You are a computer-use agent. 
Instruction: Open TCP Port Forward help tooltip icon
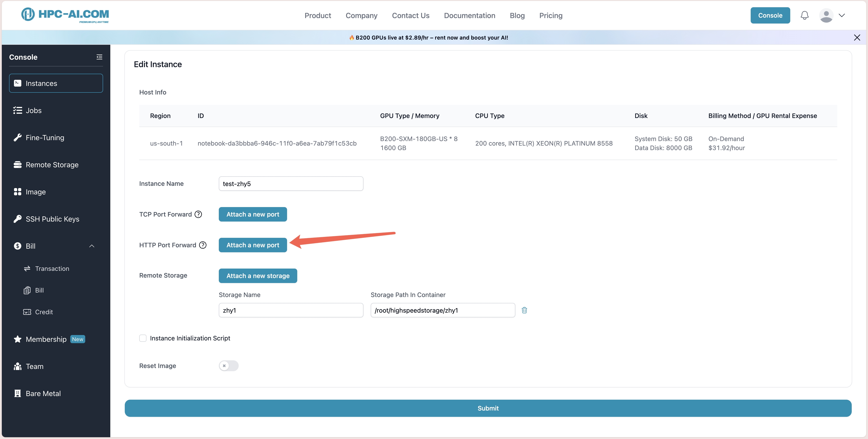[198, 214]
